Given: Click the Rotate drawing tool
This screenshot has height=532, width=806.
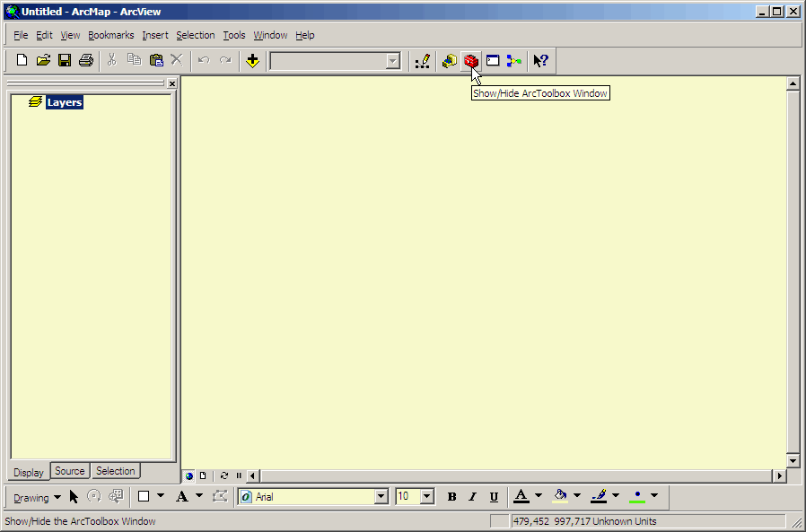Looking at the screenshot, I should tap(94, 496).
